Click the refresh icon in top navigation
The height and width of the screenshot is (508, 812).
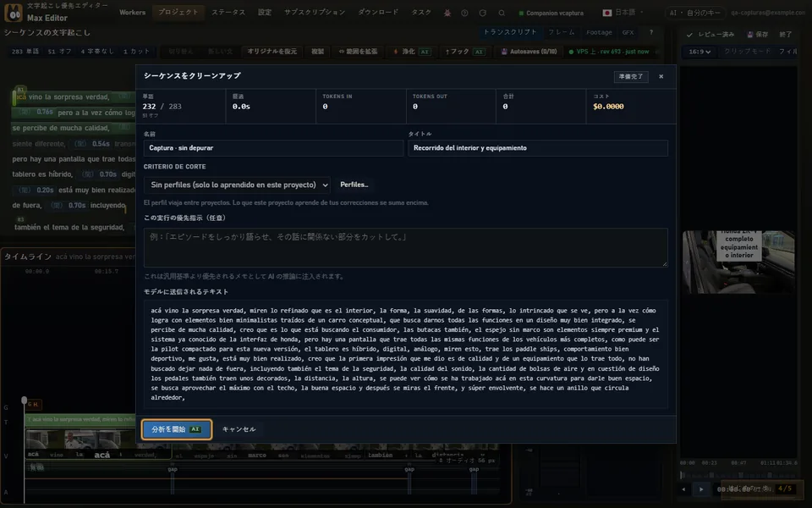483,13
